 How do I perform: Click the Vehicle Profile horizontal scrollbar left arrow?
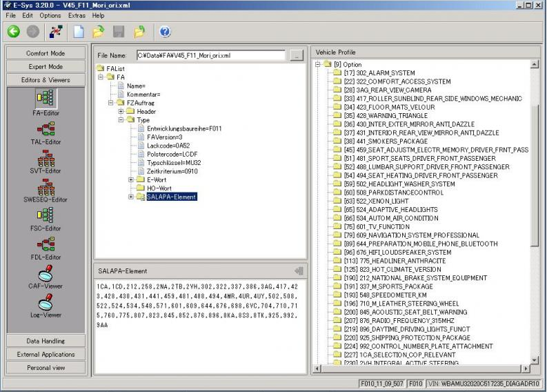point(317,369)
